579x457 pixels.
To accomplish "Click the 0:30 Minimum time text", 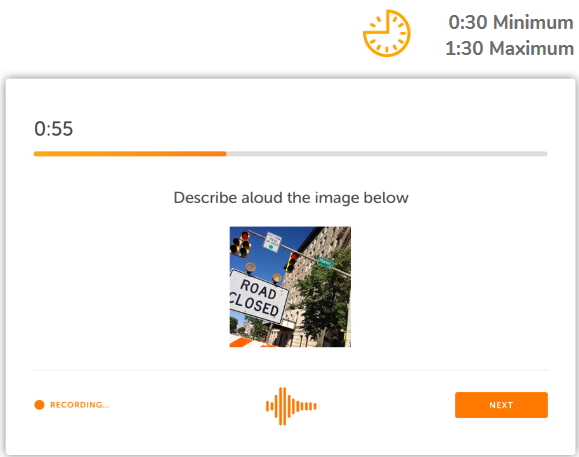I will (511, 23).
